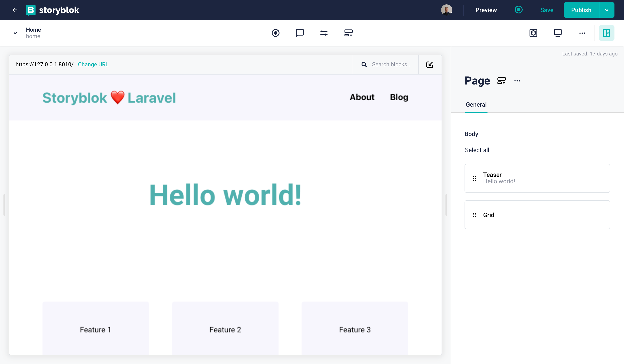Click the circle-dot icon in the center toolbar
624x364 pixels.
click(x=275, y=33)
